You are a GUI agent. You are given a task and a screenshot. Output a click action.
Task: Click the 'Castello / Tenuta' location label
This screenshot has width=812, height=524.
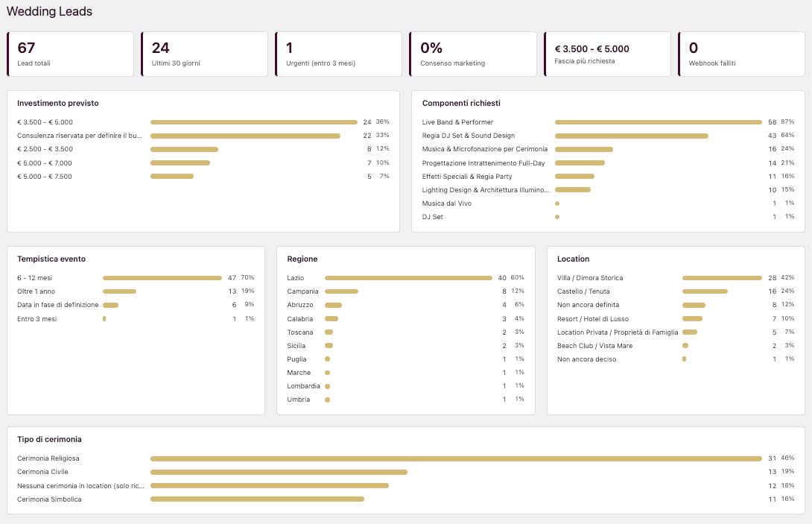[x=583, y=291]
